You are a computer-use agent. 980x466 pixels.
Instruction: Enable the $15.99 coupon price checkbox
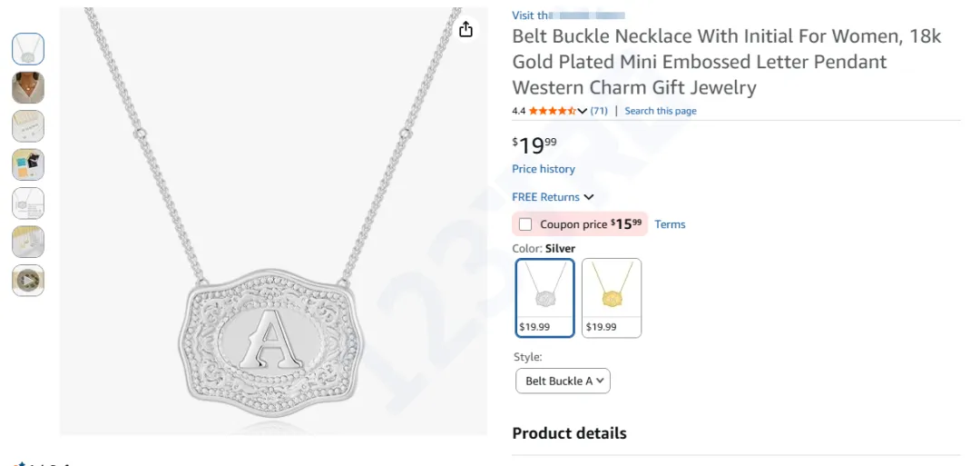[x=525, y=224]
